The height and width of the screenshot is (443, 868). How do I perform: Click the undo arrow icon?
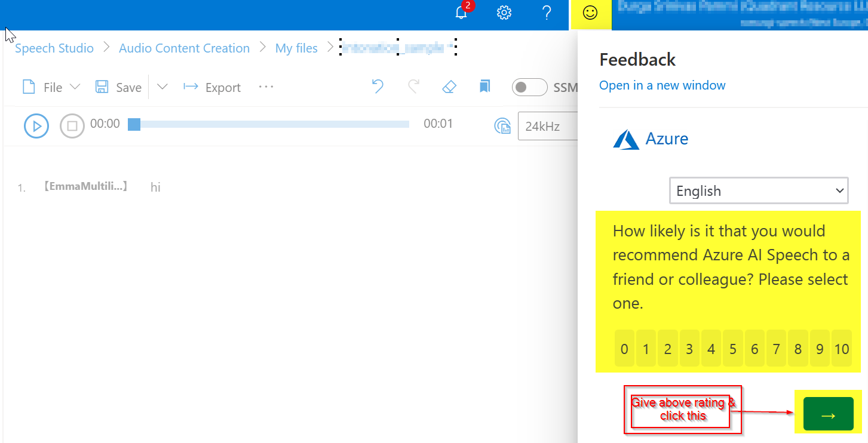(x=378, y=87)
